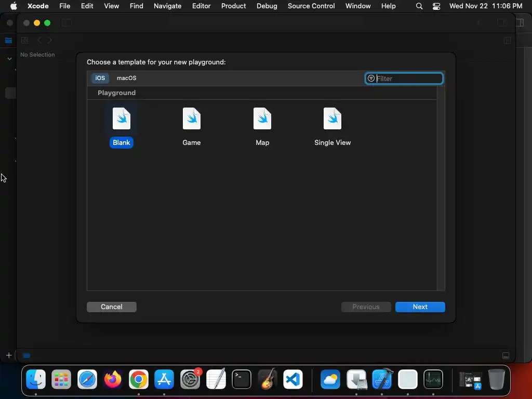Launch Safari from the Dock
This screenshot has height=399, width=532.
click(x=87, y=379)
